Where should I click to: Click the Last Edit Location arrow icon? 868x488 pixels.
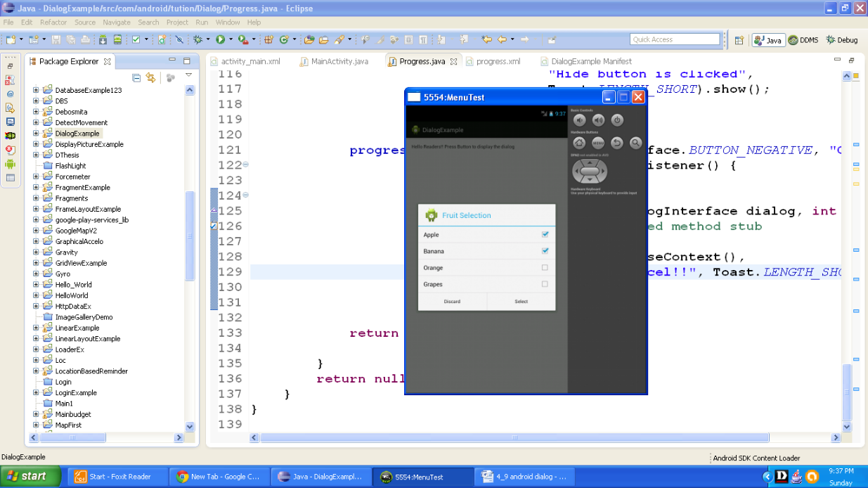click(487, 39)
